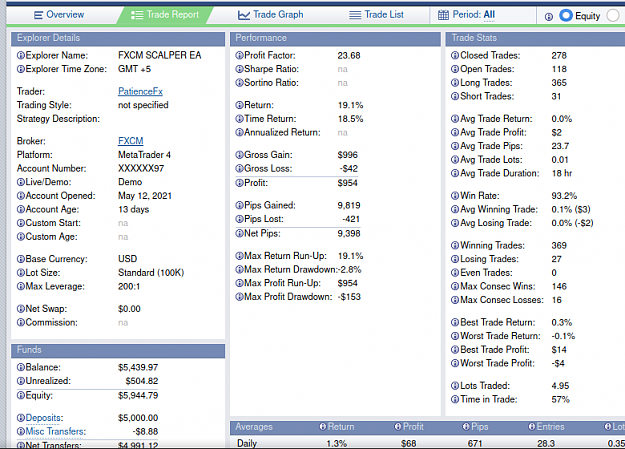Click info icon beside Win Rate

(455, 195)
